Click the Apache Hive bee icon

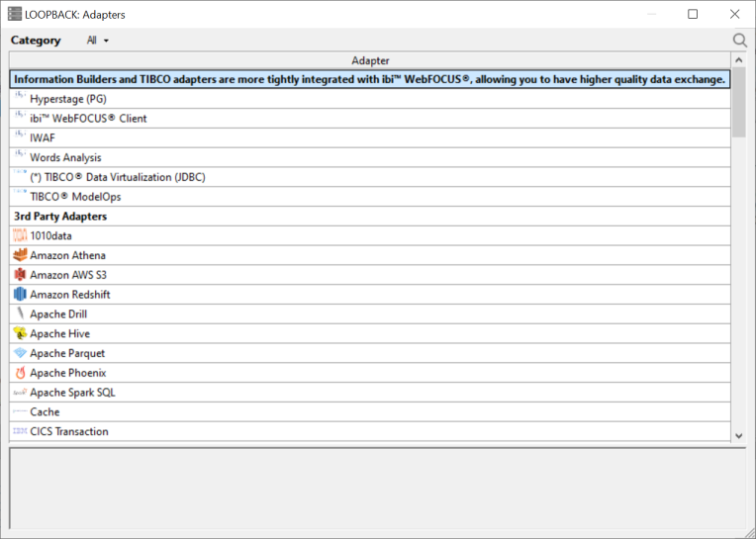[x=20, y=333]
